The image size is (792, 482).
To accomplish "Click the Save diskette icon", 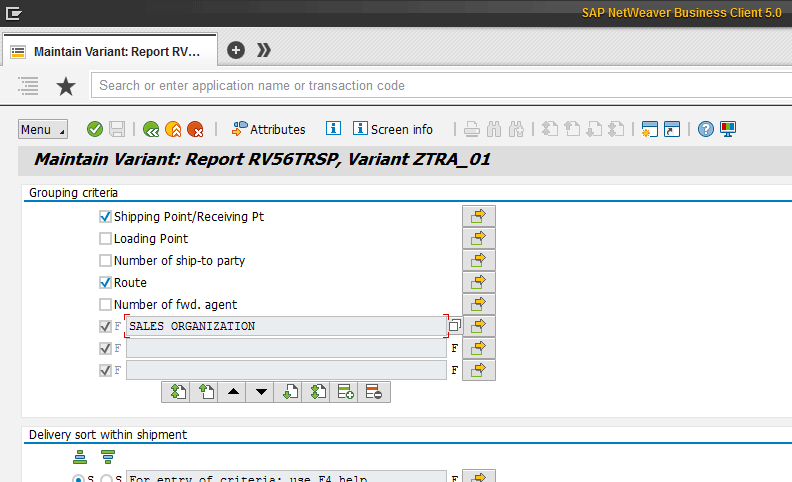I will pyautogui.click(x=117, y=129).
